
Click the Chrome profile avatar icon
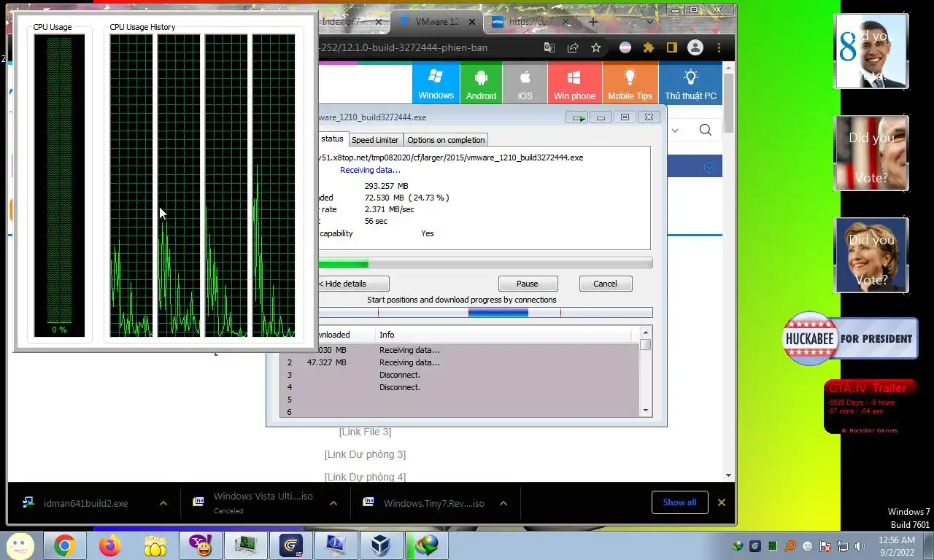click(695, 47)
